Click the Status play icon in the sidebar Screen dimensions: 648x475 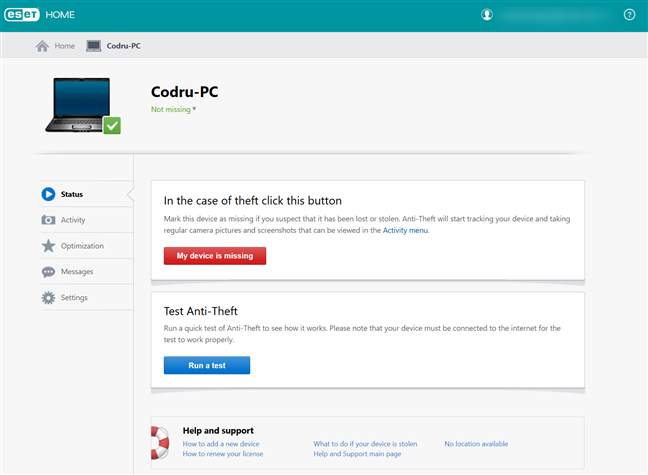tap(48, 194)
